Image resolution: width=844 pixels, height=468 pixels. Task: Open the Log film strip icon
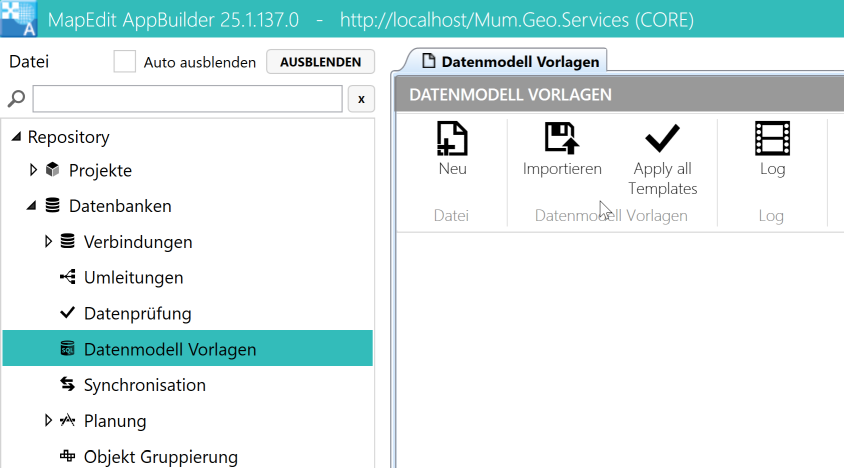pyautogui.click(x=772, y=139)
